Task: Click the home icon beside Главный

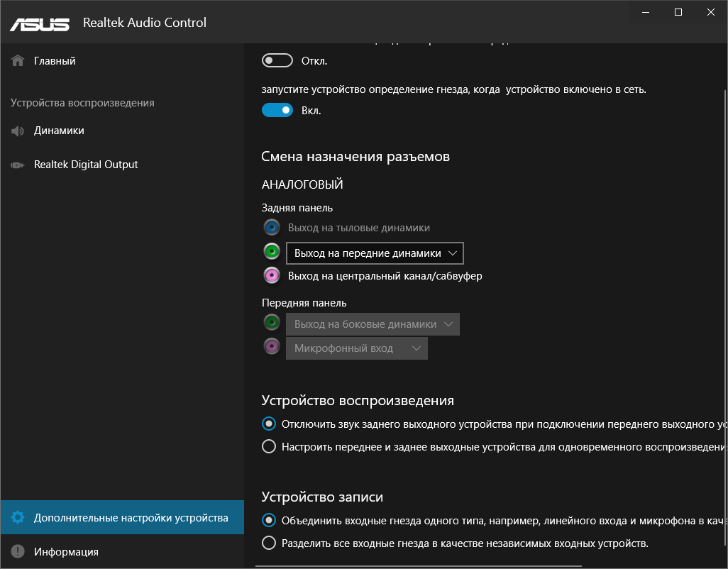Action: tap(18, 61)
